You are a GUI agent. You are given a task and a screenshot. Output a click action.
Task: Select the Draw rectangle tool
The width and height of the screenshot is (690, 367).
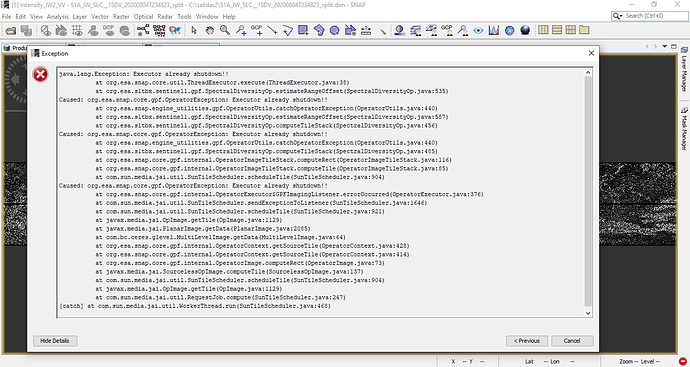pyautogui.click(x=303, y=30)
